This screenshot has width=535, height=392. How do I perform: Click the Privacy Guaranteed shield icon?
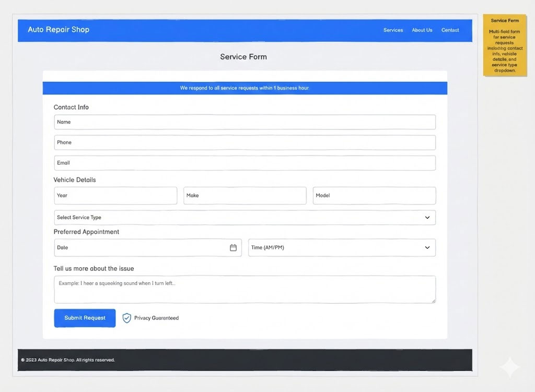pyautogui.click(x=126, y=318)
